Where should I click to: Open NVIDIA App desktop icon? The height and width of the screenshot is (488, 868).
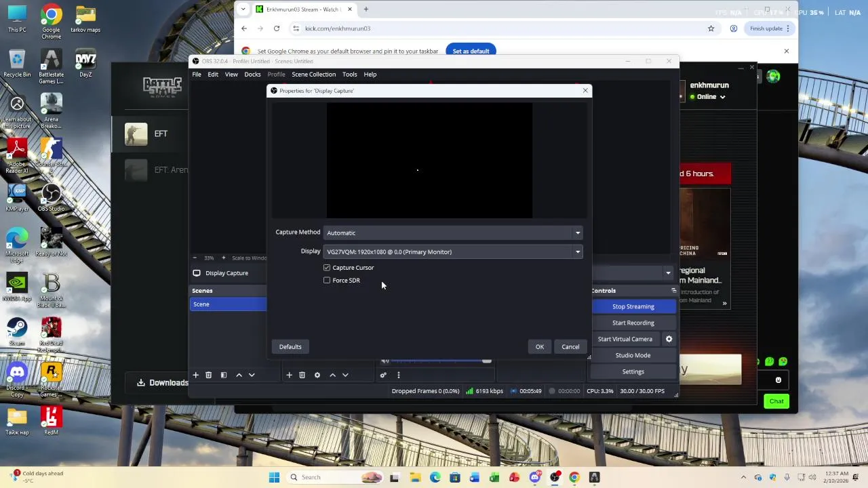coord(17,287)
